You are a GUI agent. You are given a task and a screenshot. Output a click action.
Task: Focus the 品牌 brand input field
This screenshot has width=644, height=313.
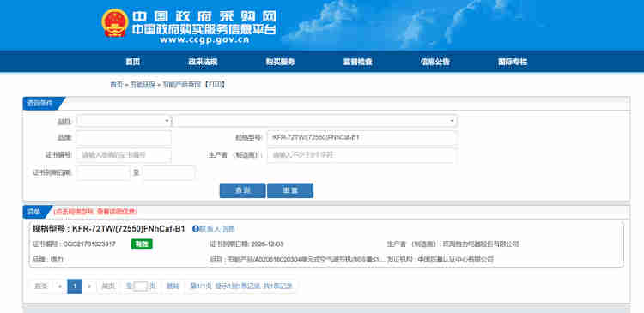coord(124,138)
